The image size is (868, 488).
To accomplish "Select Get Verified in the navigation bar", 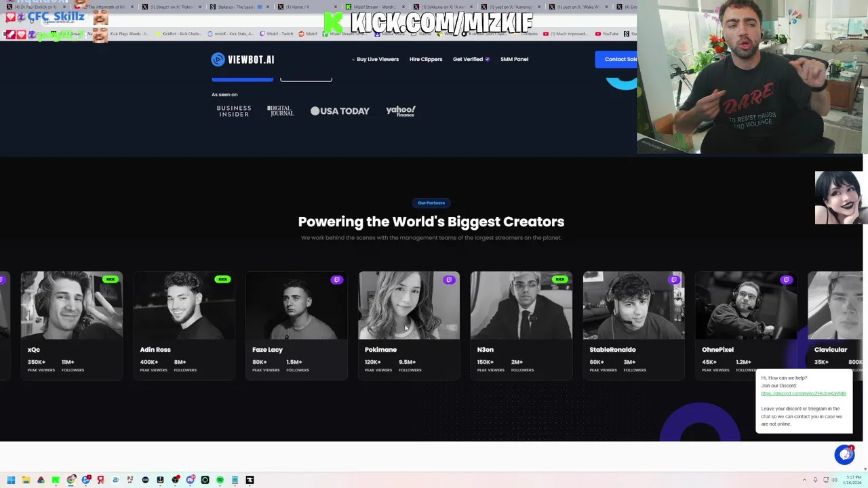I will [471, 59].
